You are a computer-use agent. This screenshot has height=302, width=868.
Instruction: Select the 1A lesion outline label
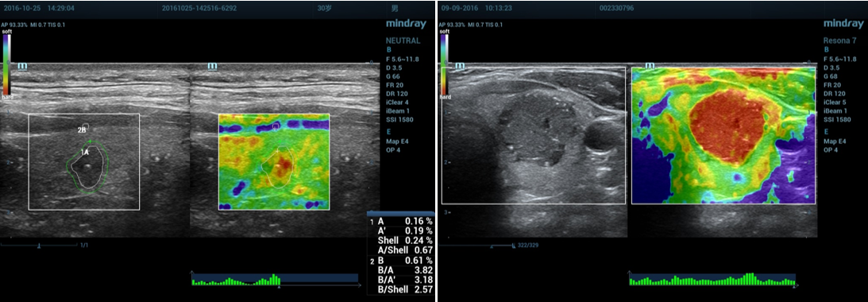coord(85,151)
